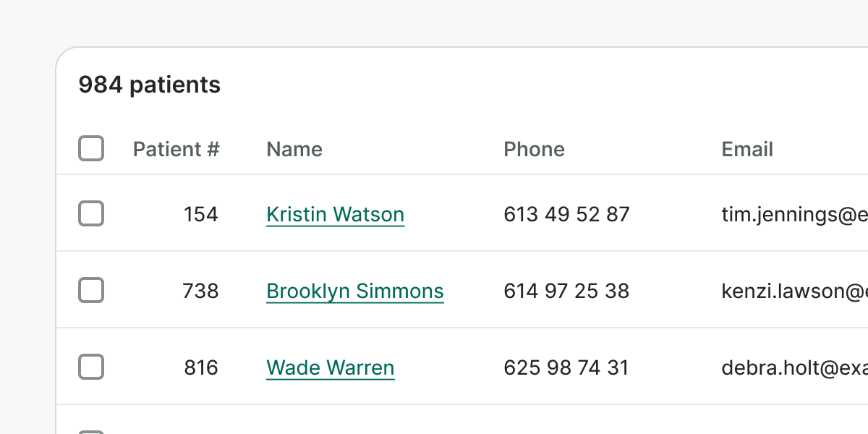The width and height of the screenshot is (868, 434).
Task: Check the box for patient 154
Action: (91, 214)
